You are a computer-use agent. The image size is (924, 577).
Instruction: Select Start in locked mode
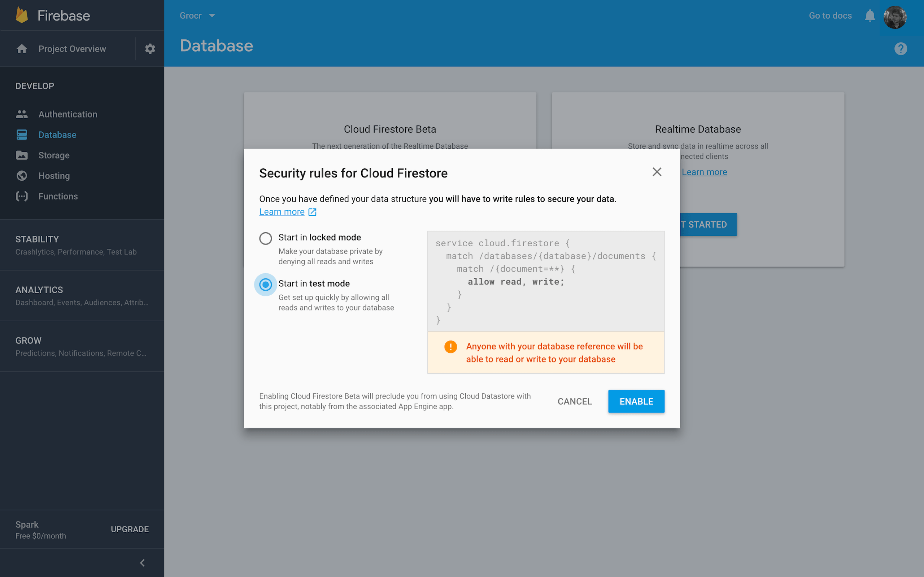point(265,238)
